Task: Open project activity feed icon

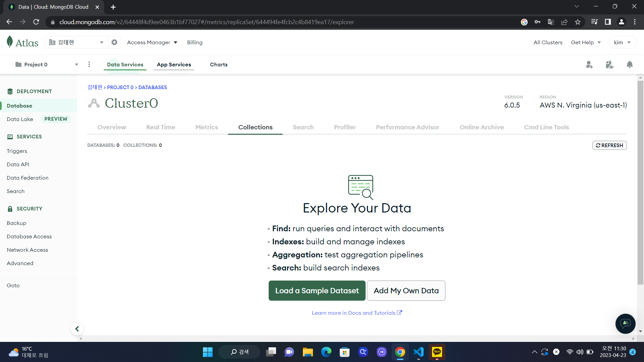Action: point(609,64)
